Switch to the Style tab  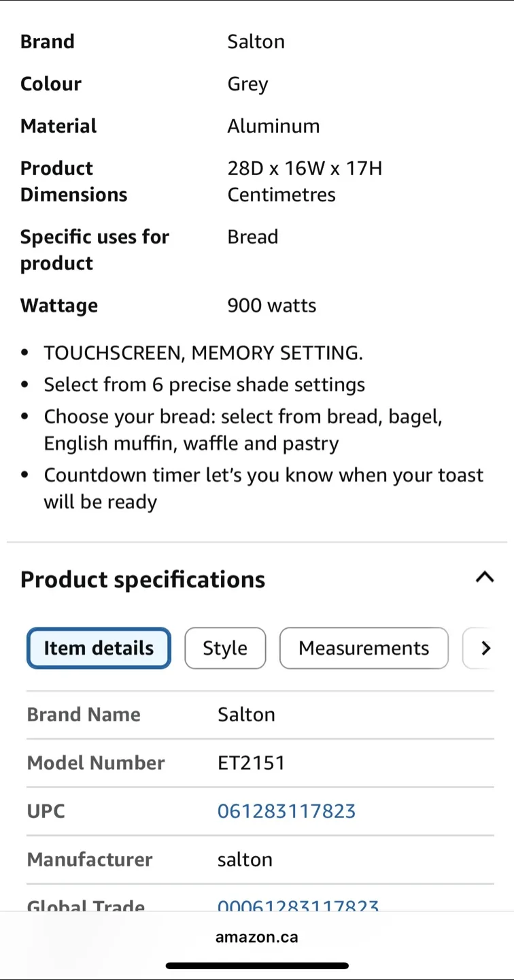[x=225, y=648]
